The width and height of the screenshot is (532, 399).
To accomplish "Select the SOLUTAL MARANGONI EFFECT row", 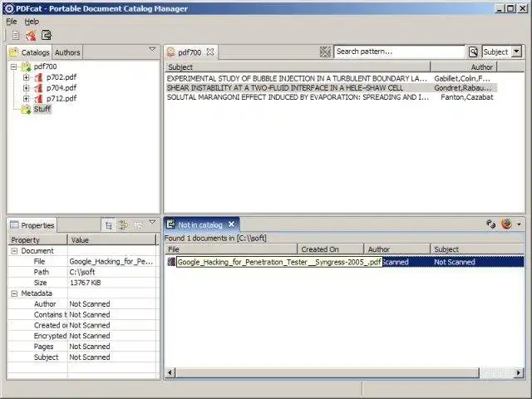I will [x=331, y=97].
